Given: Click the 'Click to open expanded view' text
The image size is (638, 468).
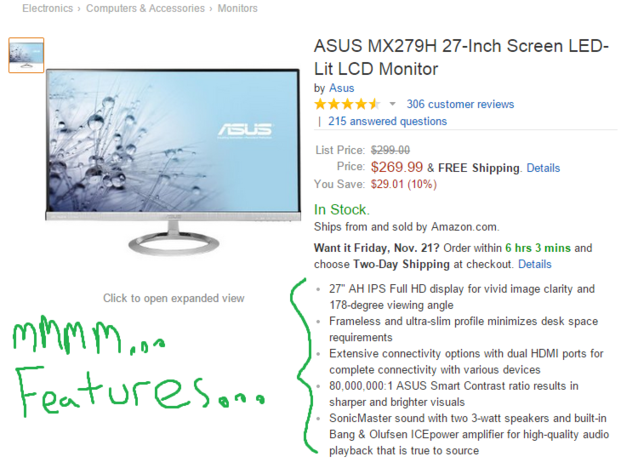Looking at the screenshot, I should (174, 298).
